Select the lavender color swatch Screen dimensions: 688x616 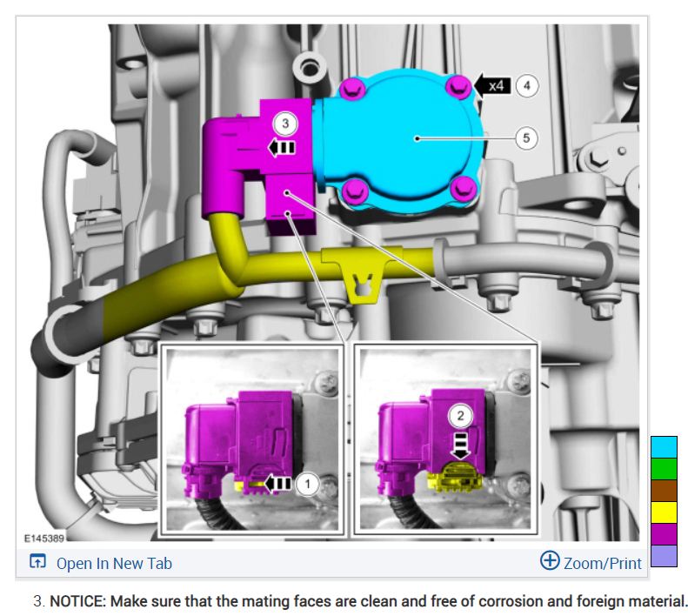[x=664, y=555]
